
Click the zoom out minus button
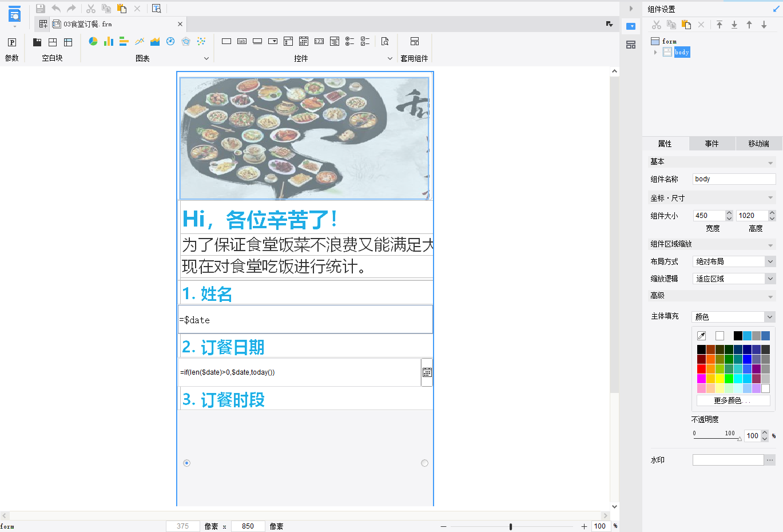point(443,526)
